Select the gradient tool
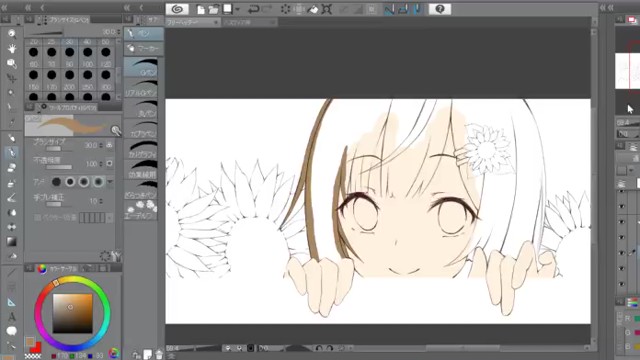Viewport: 640px width, 360px height. (11, 242)
